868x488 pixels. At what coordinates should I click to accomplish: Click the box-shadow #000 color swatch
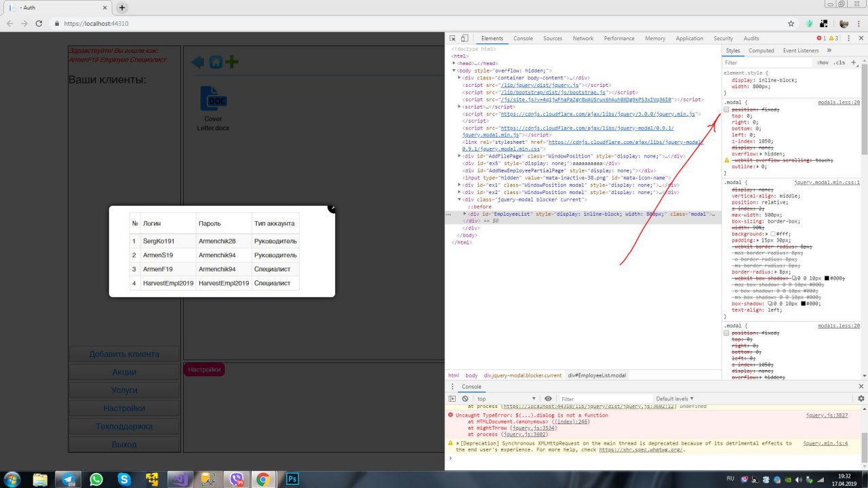tap(804, 303)
